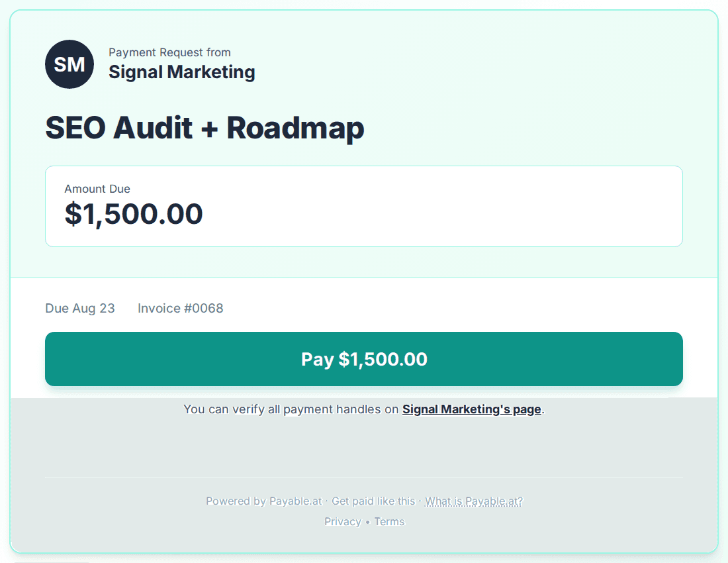Click the $1,500.00 amount due value
Image resolution: width=728 pixels, height=563 pixels.
click(x=133, y=214)
